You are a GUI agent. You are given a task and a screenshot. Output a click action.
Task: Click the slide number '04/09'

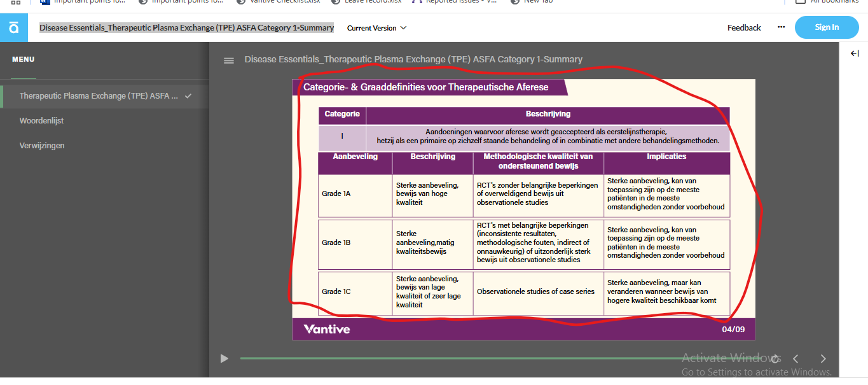pyautogui.click(x=733, y=330)
